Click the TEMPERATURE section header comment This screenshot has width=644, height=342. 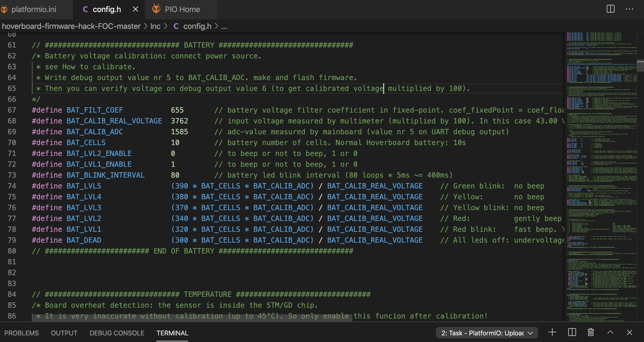click(201, 294)
